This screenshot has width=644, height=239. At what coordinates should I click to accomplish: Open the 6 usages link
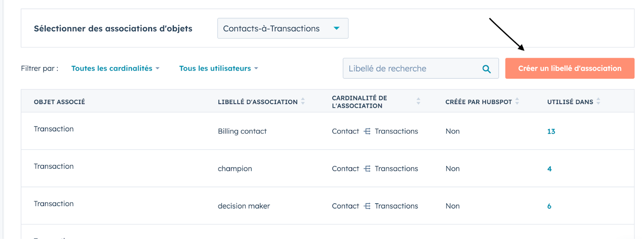click(x=549, y=206)
